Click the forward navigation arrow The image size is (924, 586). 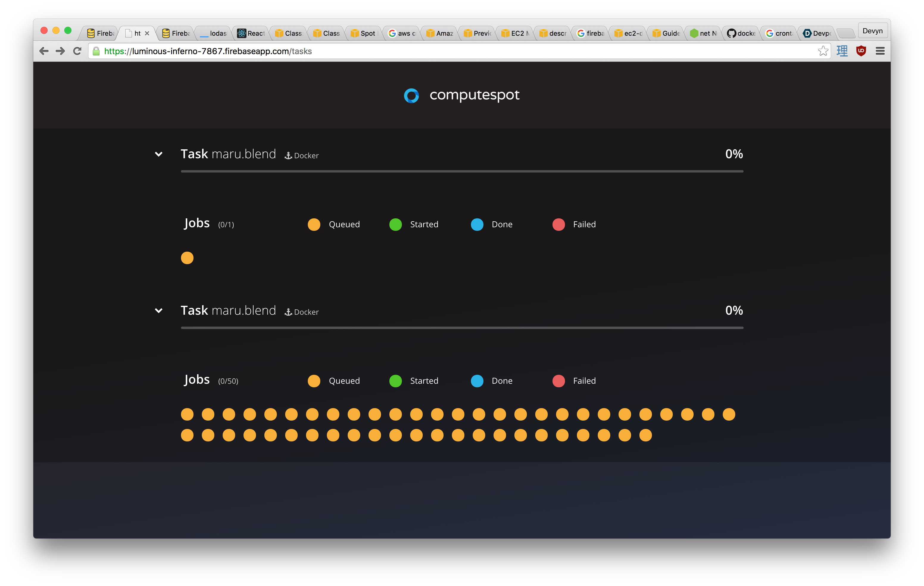60,51
